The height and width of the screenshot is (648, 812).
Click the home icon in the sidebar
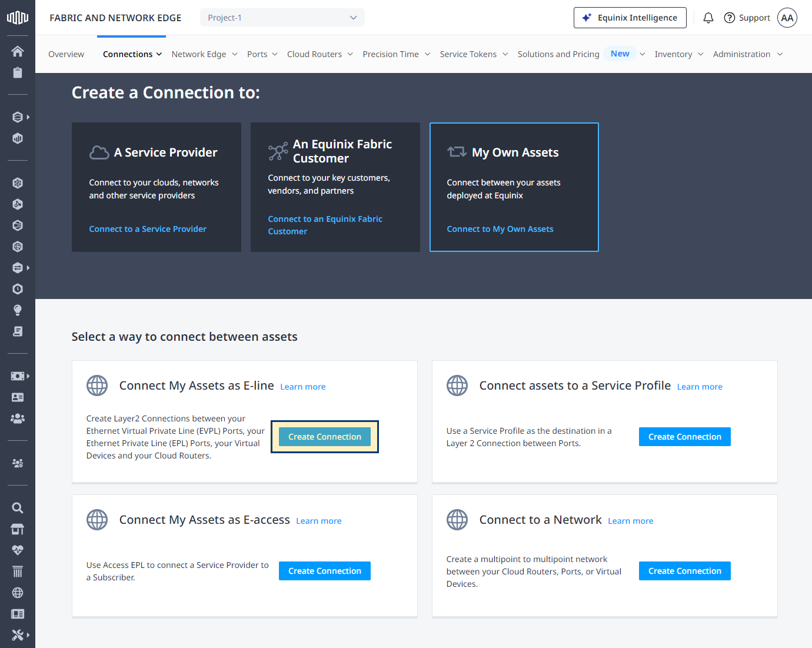pyautogui.click(x=18, y=51)
